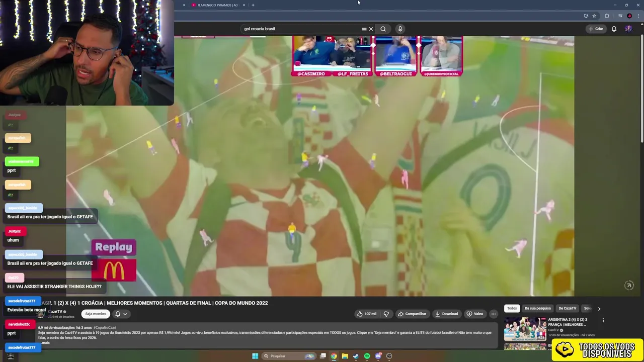Click the Criar create button
Screen dimensions: 644x362
596,29
